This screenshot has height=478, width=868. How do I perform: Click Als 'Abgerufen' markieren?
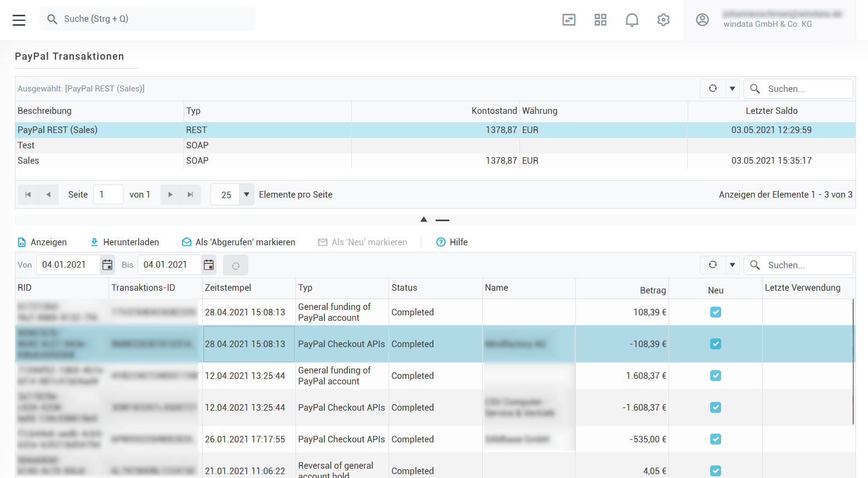(238, 242)
